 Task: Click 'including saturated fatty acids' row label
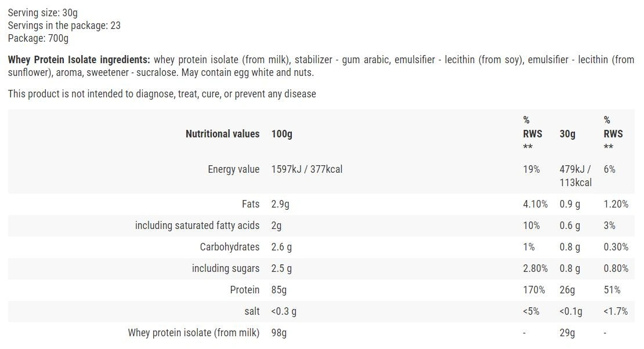197,226
